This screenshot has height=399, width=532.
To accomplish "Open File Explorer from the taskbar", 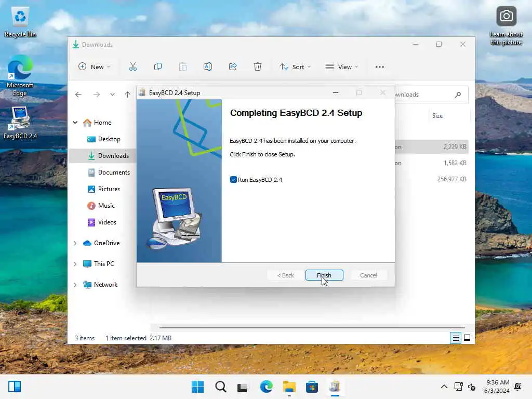I will click(x=289, y=387).
